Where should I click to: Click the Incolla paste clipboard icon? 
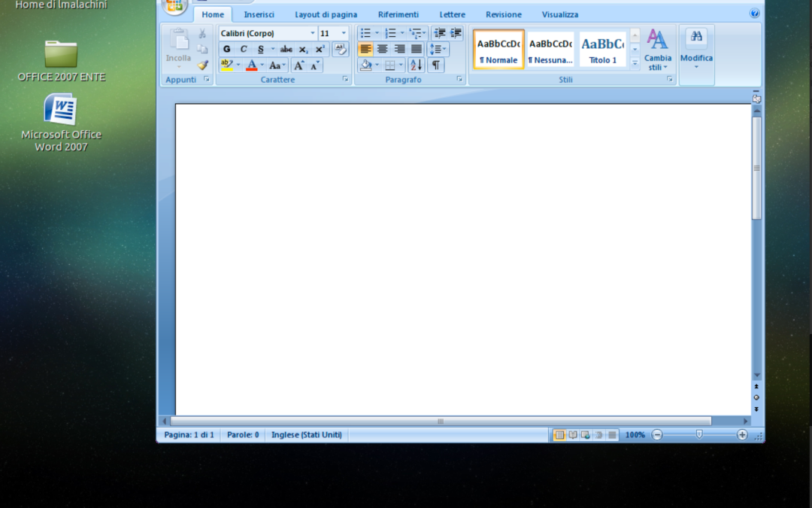tap(179, 41)
